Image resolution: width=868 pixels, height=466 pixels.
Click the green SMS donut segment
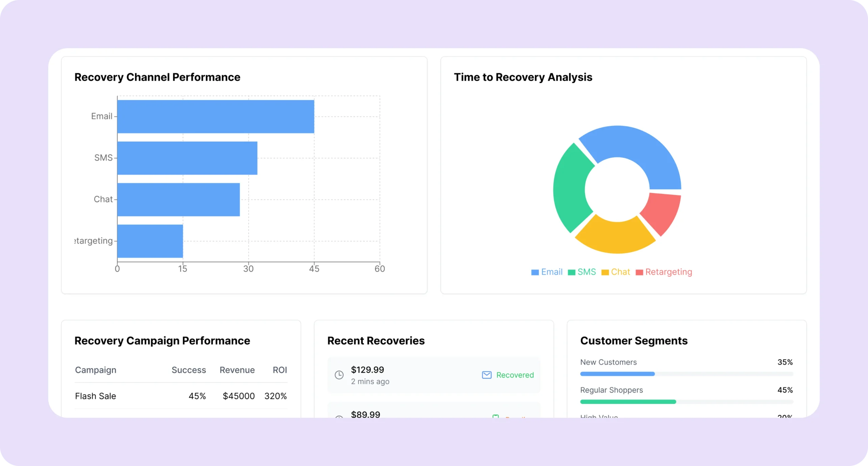pos(570,190)
